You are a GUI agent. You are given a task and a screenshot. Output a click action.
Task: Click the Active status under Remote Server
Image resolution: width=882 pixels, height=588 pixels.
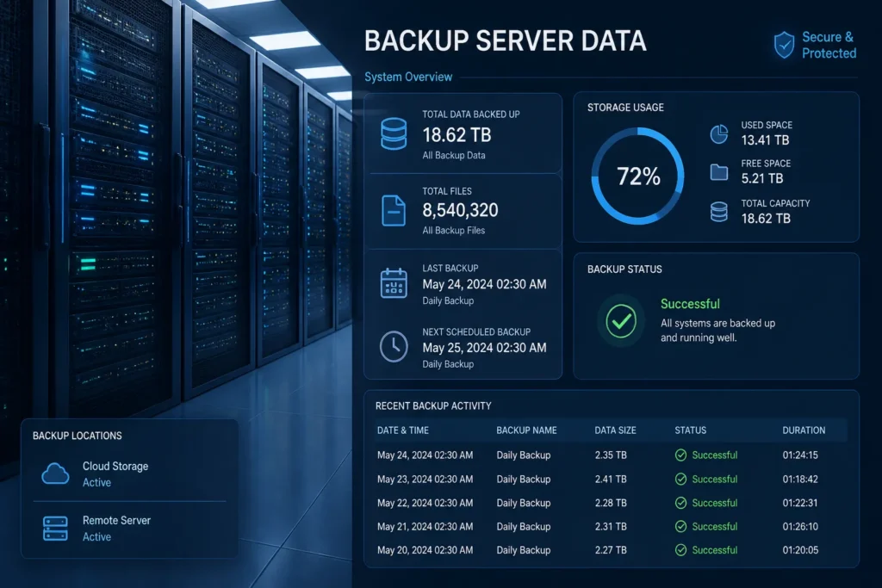point(96,537)
